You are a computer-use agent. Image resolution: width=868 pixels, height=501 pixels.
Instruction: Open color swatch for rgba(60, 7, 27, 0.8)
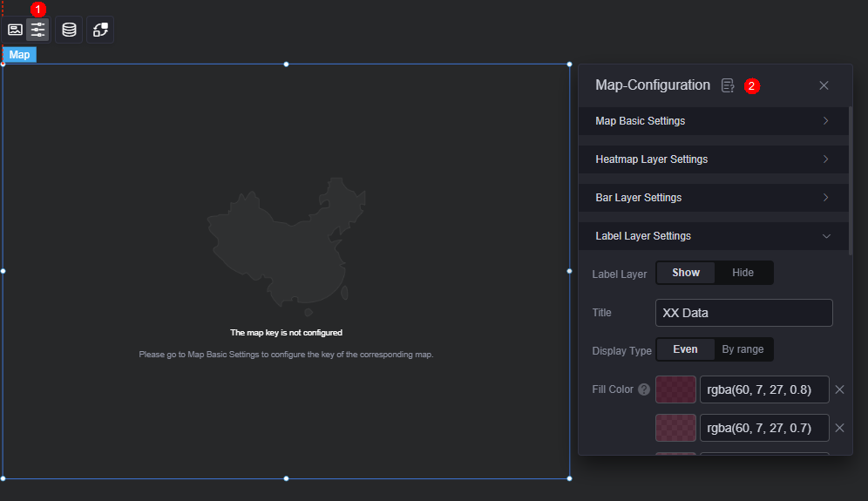(x=675, y=389)
